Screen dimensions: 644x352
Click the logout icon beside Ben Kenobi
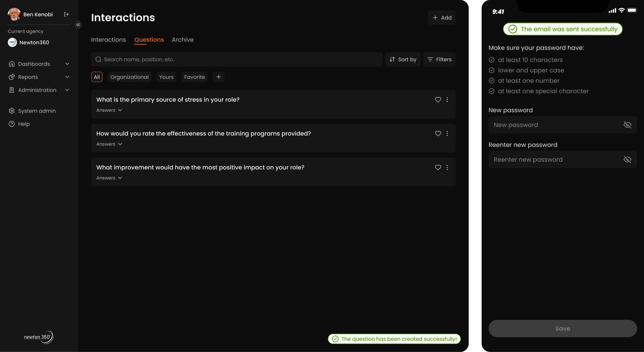point(66,15)
